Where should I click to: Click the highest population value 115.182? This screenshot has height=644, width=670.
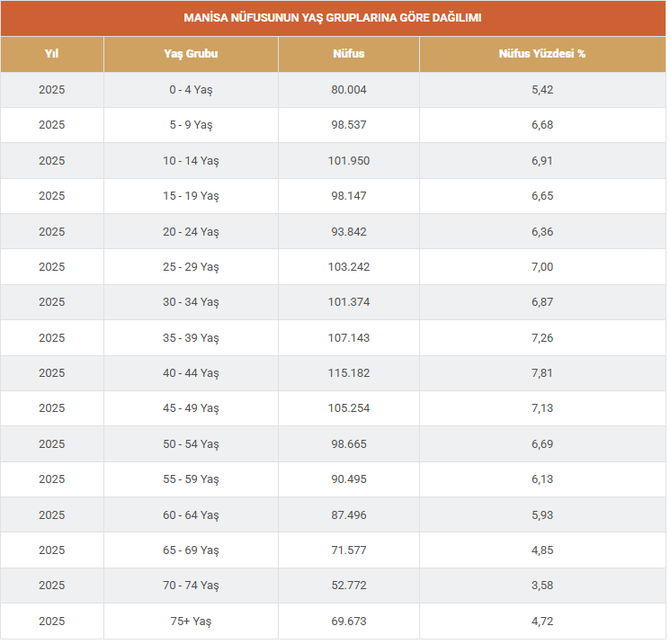click(349, 373)
